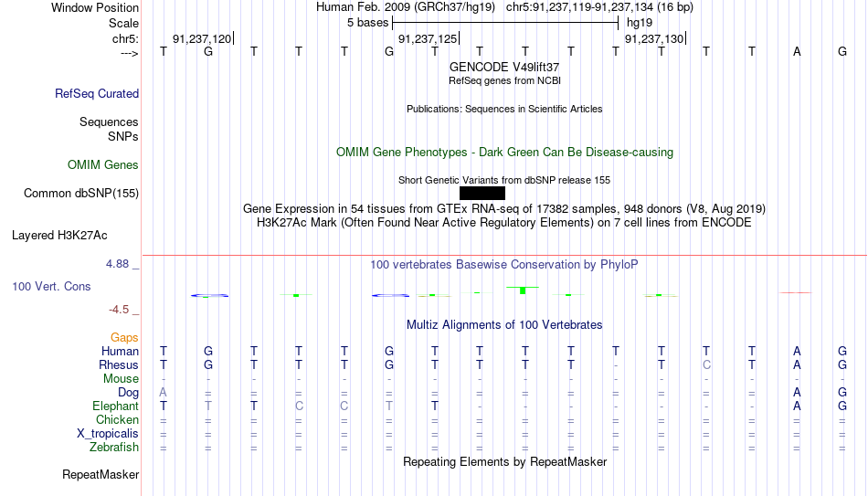Select the Human alignment row label
The width and height of the screenshot is (868, 496).
tap(120, 351)
